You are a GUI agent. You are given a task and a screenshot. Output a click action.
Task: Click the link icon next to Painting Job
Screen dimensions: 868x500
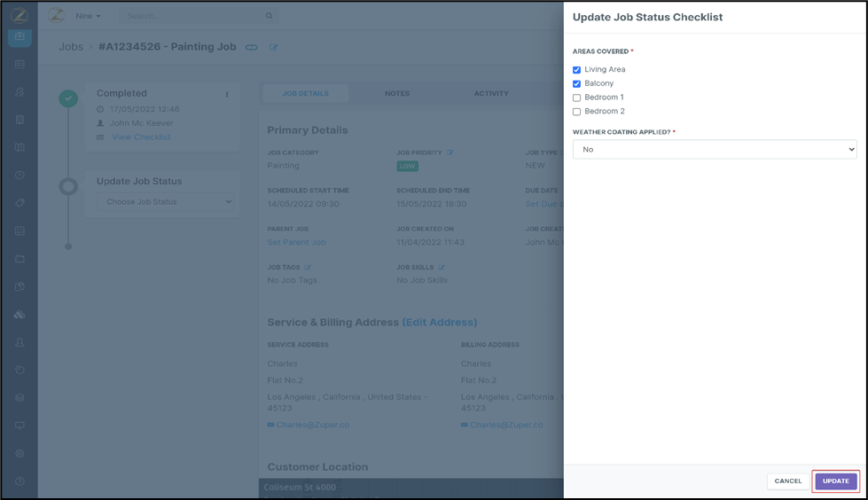point(252,47)
